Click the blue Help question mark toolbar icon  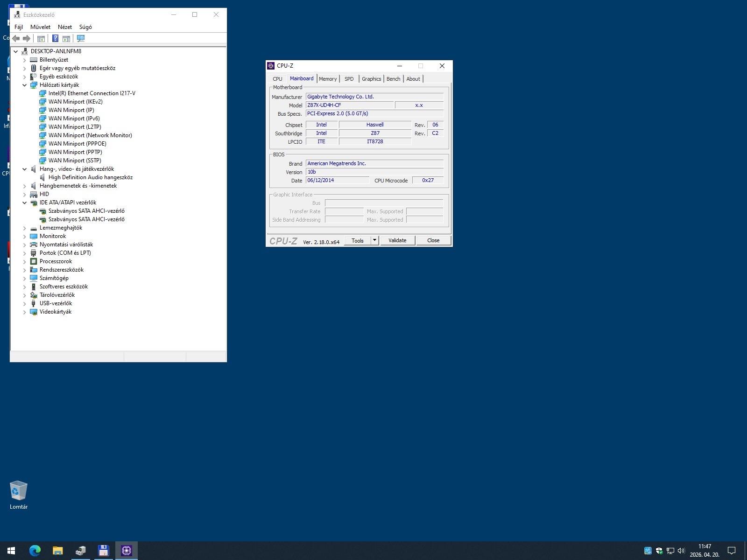(x=55, y=38)
